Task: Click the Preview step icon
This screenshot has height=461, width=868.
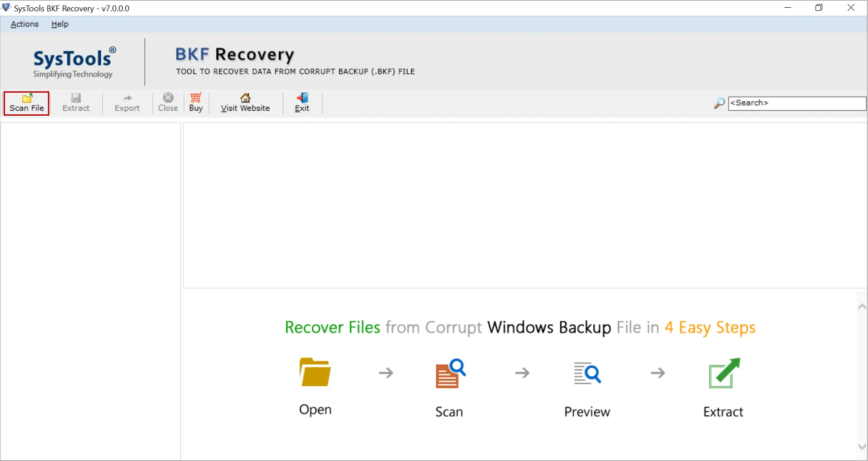Action: pos(587,373)
